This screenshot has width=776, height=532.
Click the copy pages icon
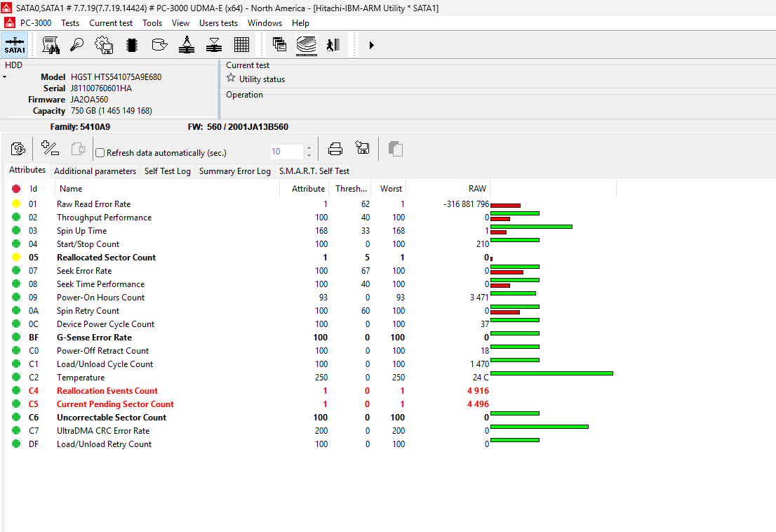pyautogui.click(x=396, y=149)
